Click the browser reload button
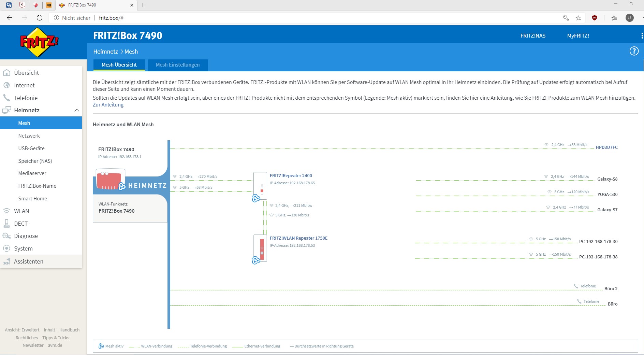 (40, 18)
